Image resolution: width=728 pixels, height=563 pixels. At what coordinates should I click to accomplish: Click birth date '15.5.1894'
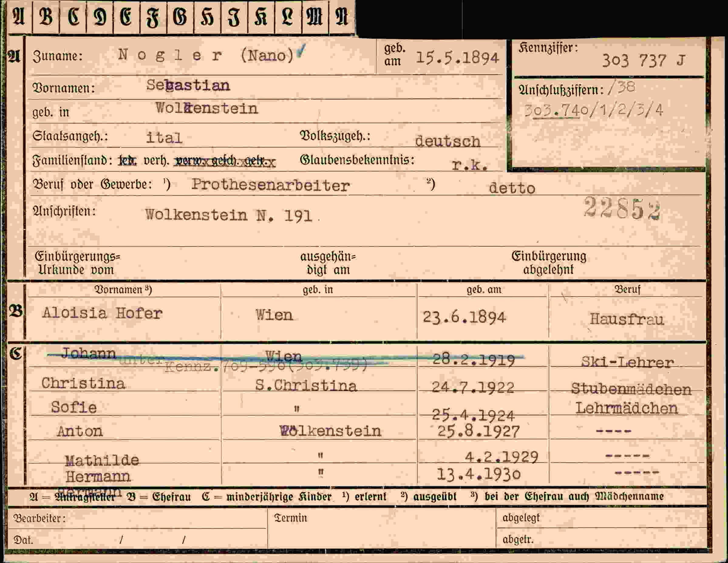457,58
